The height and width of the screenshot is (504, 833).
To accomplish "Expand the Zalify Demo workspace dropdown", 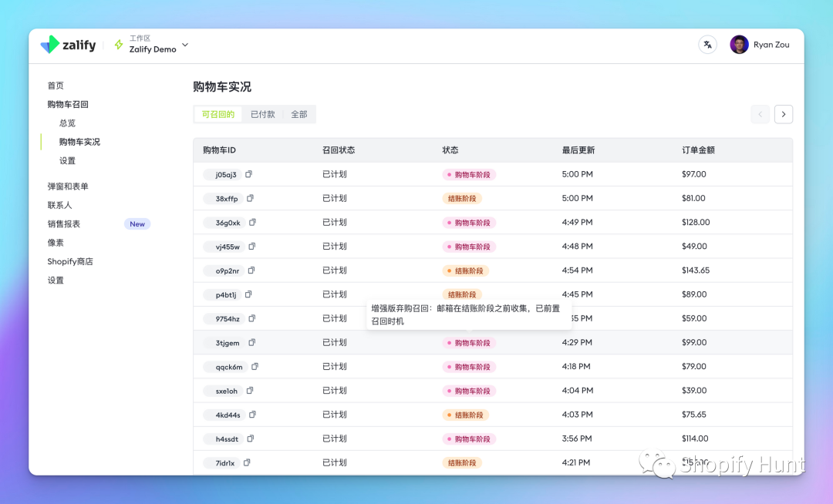I will point(184,46).
